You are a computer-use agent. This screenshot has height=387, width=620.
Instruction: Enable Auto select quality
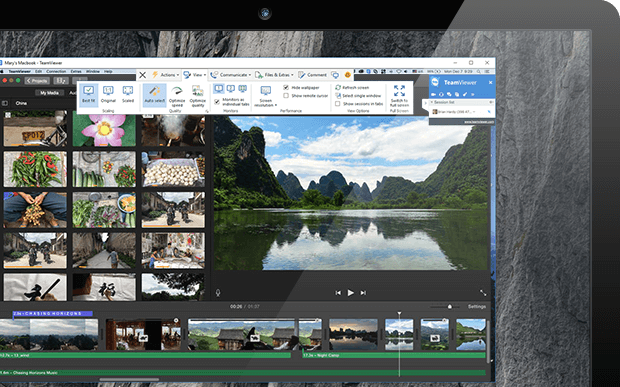(154, 94)
